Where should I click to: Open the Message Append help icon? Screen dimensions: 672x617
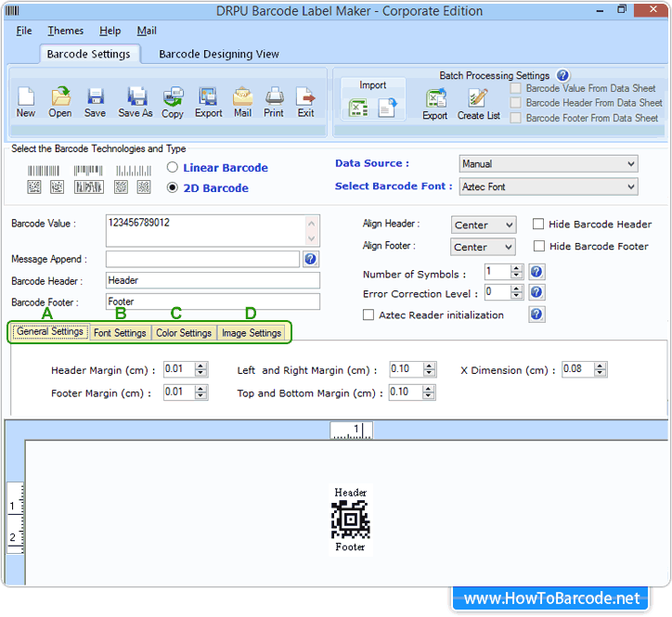click(x=310, y=259)
